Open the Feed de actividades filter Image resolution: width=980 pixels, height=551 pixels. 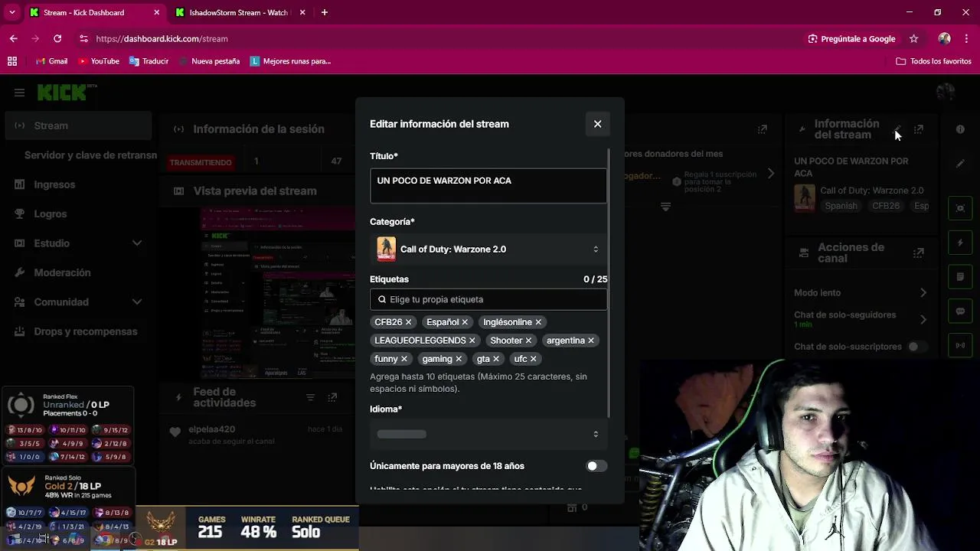tap(310, 397)
